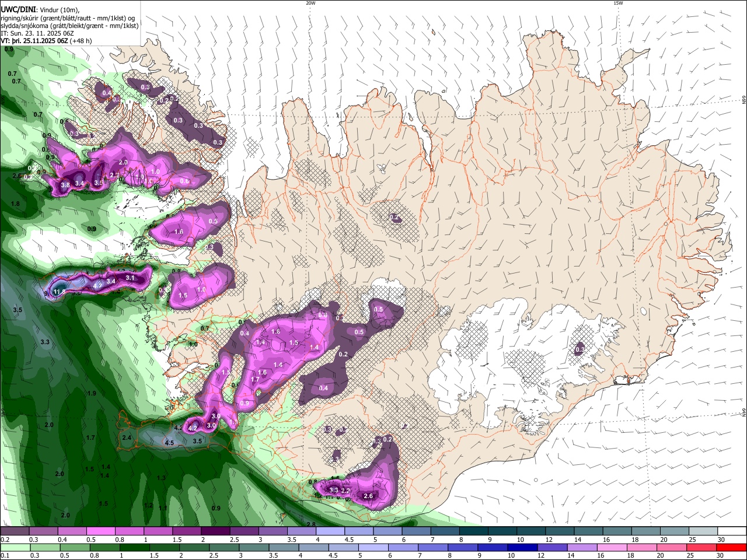This screenshot has width=747, height=560.
Task: Click the 11.8 precipitation value on the map
Action: pos(59,292)
